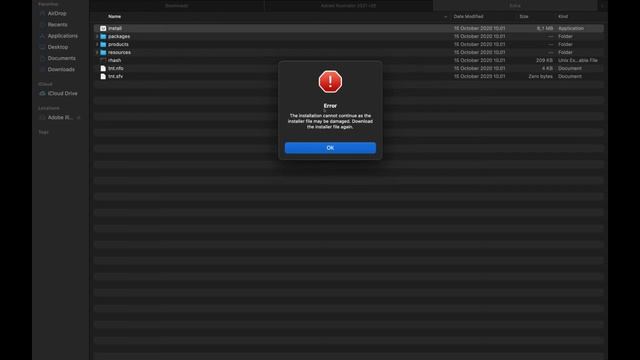640x360 pixels.
Task: Open iCloud Drive in the sidebar
Action: pos(62,93)
